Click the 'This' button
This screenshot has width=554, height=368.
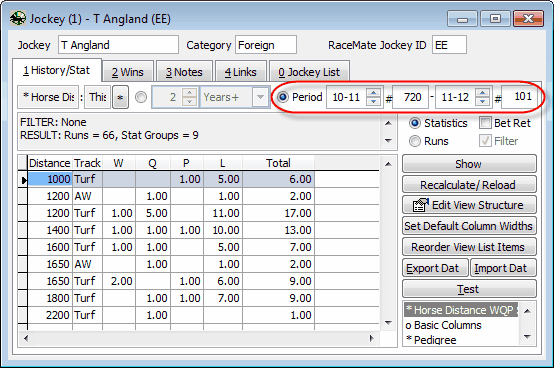tap(98, 97)
